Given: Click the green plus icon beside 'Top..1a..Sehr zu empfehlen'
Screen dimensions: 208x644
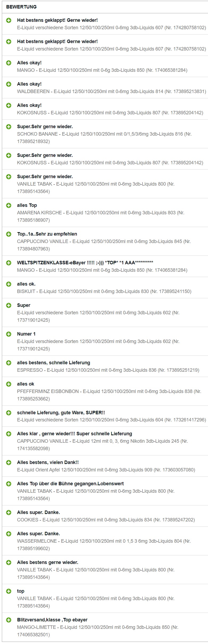Looking at the screenshot, I should (9, 234).
